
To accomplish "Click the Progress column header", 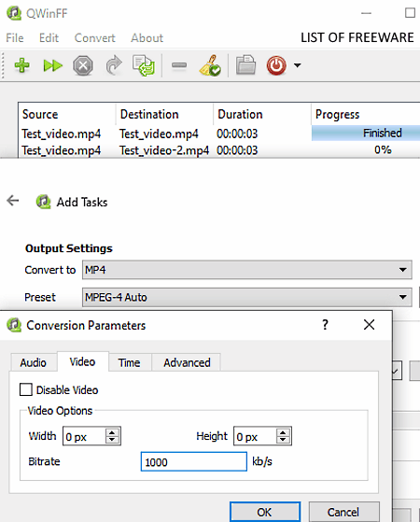I will (x=366, y=114).
